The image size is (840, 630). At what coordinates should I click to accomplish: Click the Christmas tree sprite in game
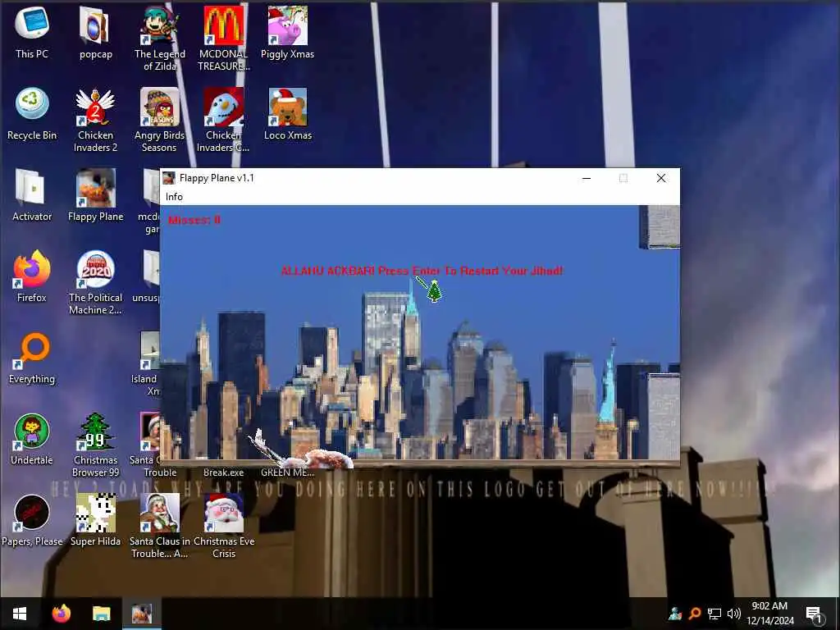[x=434, y=291]
